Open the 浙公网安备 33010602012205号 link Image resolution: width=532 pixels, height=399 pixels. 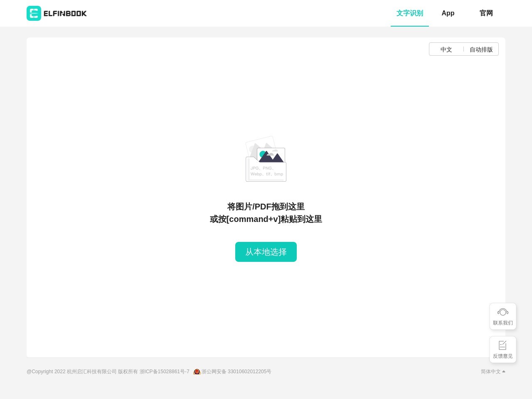(236, 372)
